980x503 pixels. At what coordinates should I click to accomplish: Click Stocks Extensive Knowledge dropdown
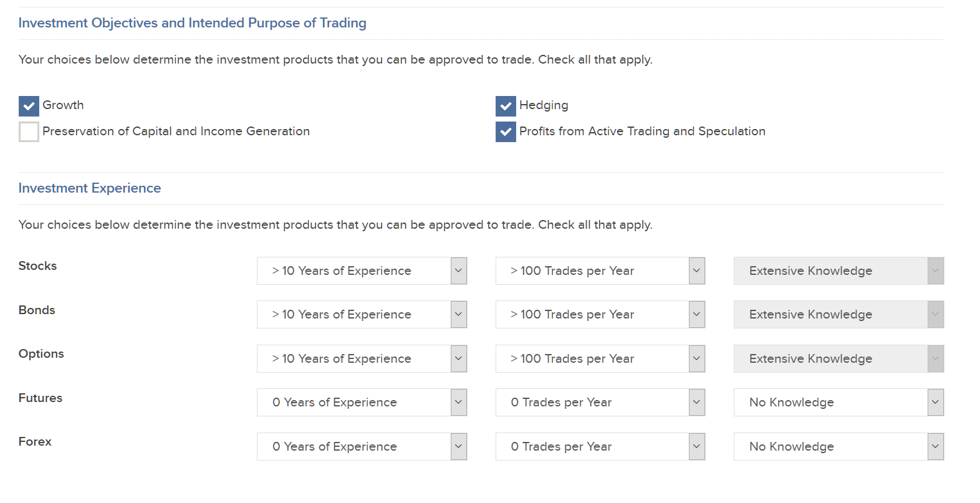tap(838, 271)
